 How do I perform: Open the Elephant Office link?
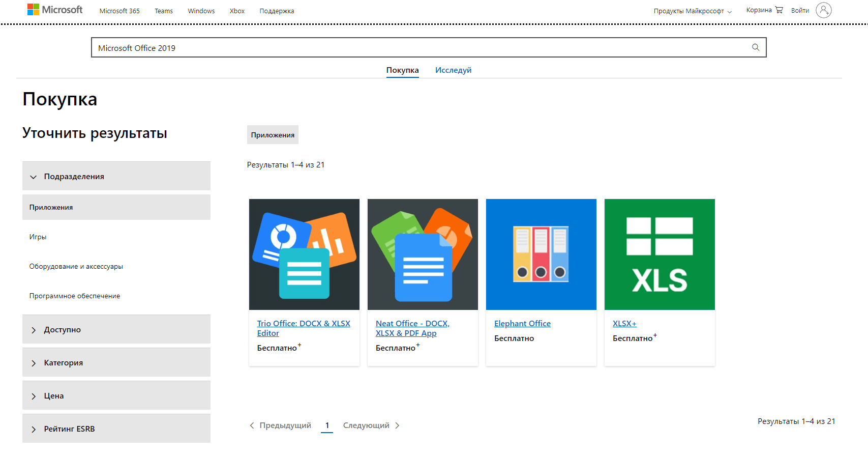point(522,324)
